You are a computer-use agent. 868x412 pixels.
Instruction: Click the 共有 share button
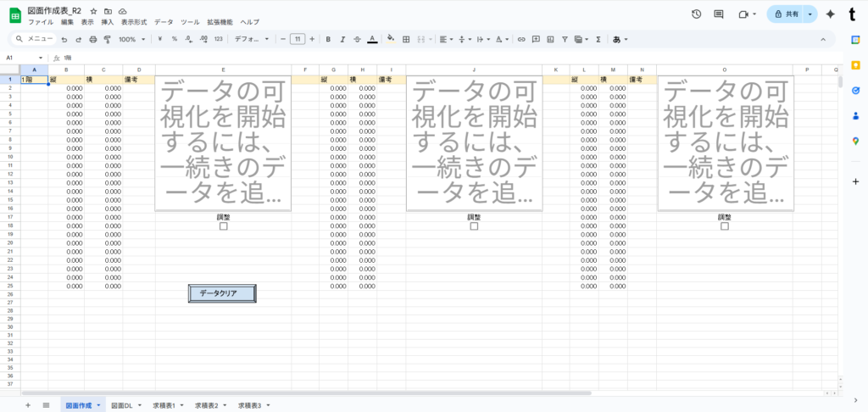point(786,14)
